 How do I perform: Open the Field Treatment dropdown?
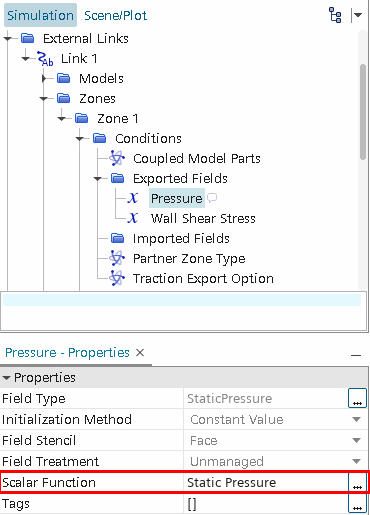coord(357,461)
